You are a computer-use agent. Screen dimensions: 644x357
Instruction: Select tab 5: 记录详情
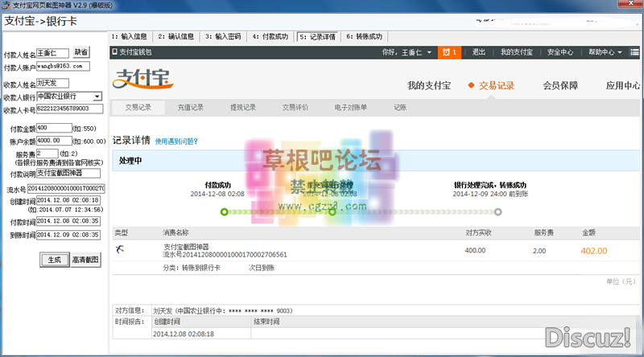click(x=317, y=37)
